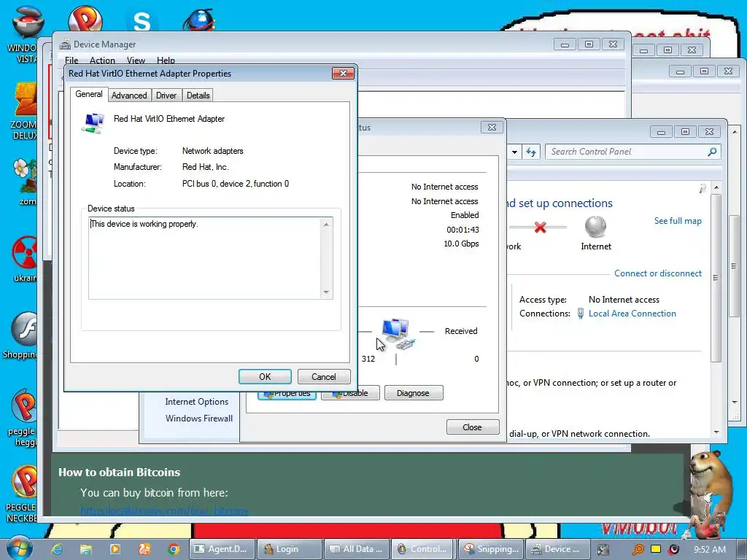
Task: Cancel the adapter properties dialog
Action: tap(324, 377)
